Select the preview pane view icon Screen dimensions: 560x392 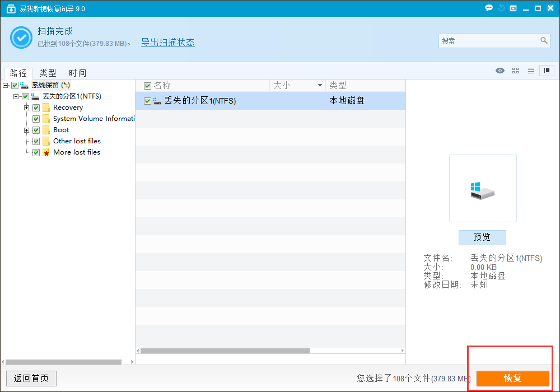(x=547, y=71)
